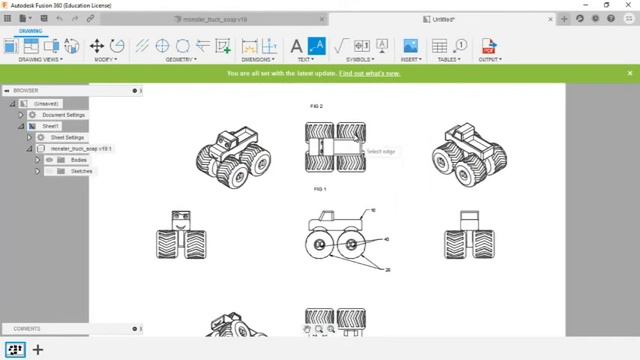Select the Datum Identifier tool
This screenshot has width=640, height=360.
point(382,46)
